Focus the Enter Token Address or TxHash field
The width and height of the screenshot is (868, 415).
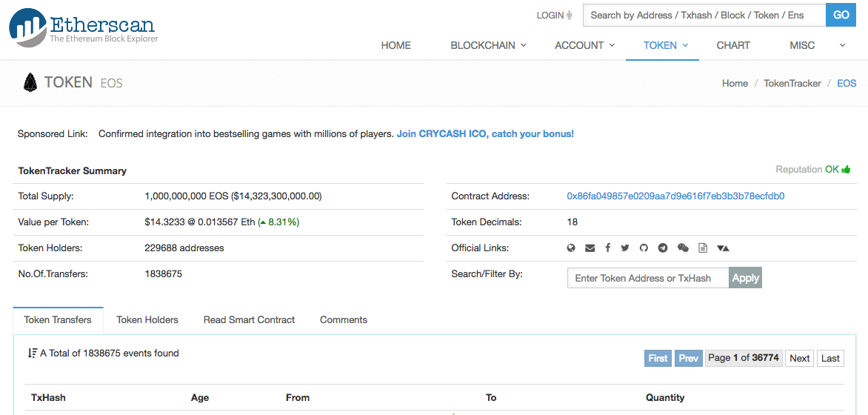coord(648,278)
